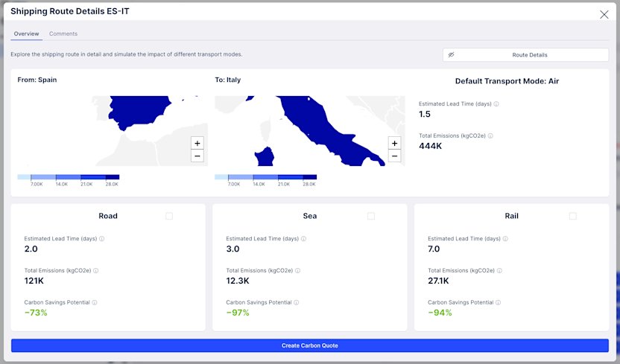Zoom out on the Italy map
This screenshot has height=364, width=620.
[x=394, y=156]
